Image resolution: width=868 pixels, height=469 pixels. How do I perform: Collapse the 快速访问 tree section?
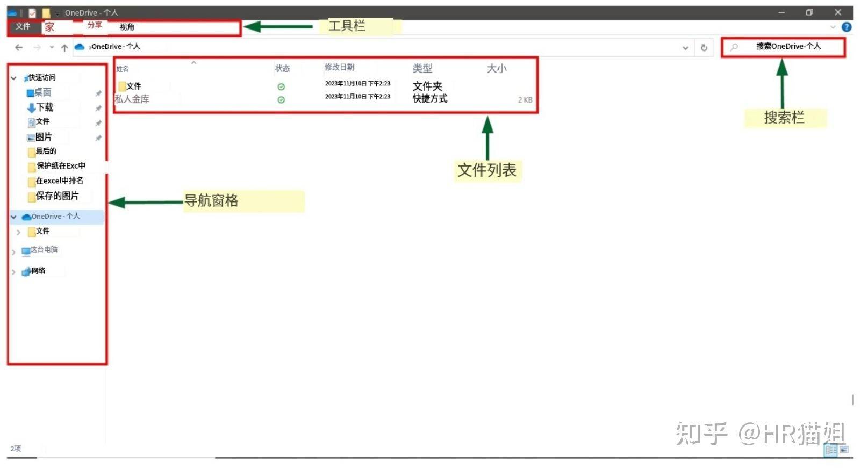pos(14,78)
